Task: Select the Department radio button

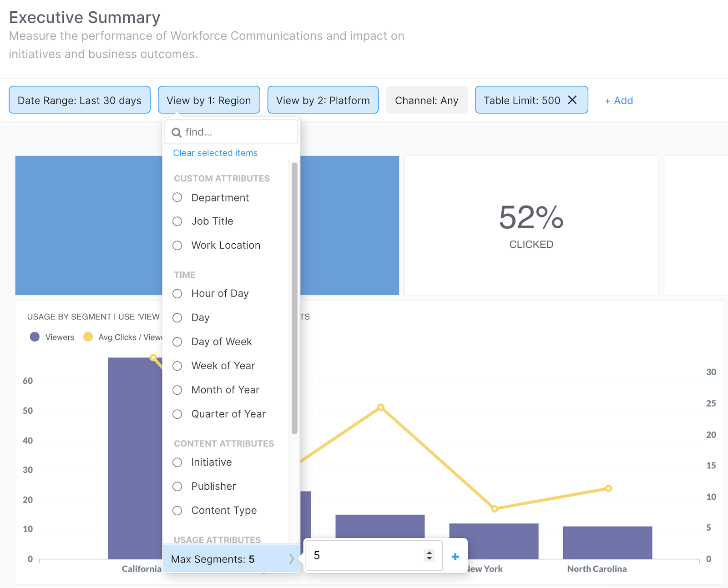Action: pos(177,197)
